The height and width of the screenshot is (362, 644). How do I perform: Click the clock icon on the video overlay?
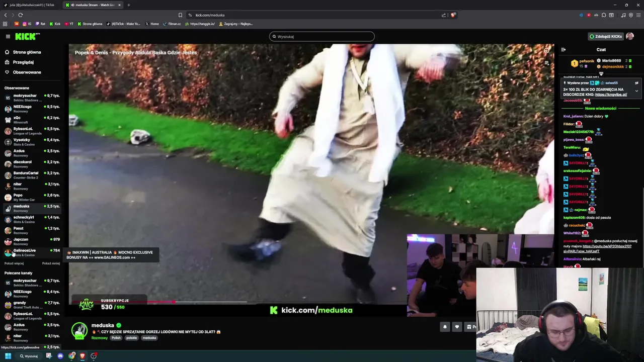point(546,50)
